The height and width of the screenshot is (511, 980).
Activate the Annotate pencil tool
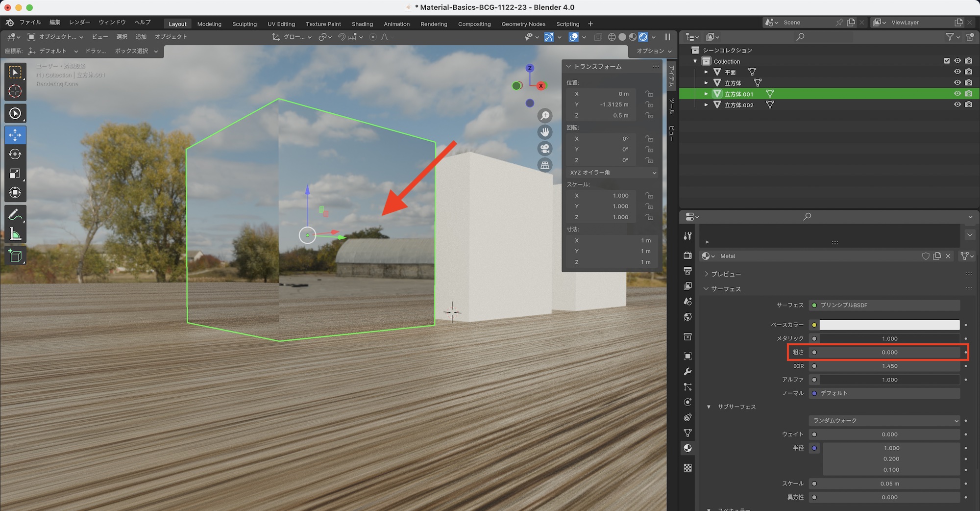point(15,215)
